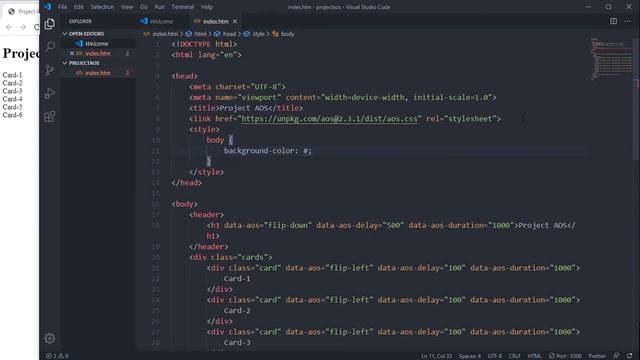The width and height of the screenshot is (640, 360).
Task: Select Welcome in Open Editors list
Action: point(97,44)
